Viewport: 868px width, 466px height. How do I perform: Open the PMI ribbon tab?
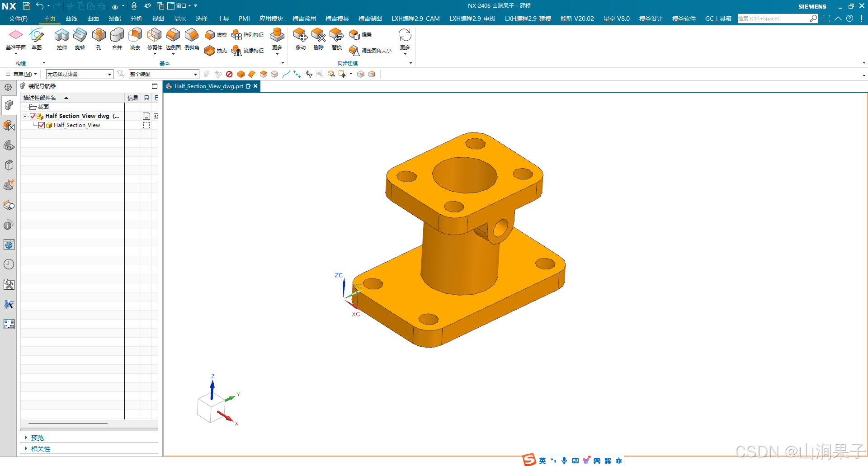(x=244, y=19)
